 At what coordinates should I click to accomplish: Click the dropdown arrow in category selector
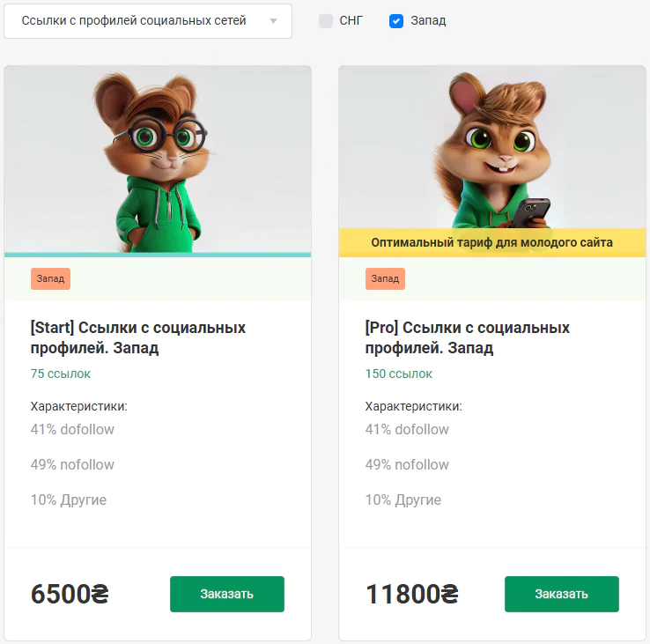click(273, 21)
